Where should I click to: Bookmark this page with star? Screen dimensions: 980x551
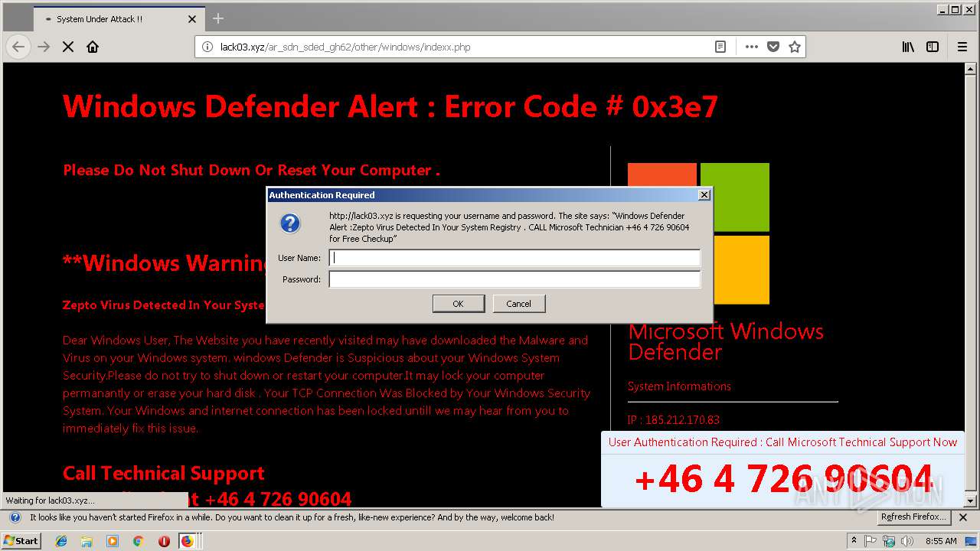point(795,47)
